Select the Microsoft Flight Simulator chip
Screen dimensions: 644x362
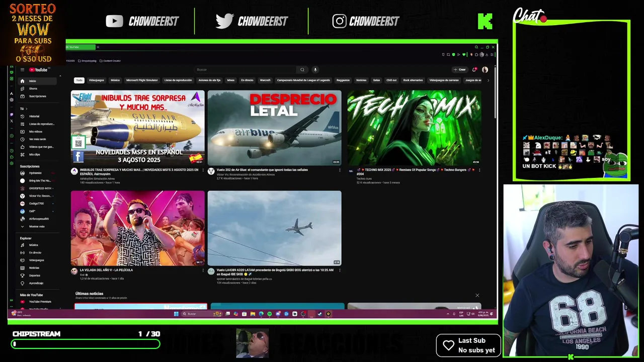[142, 80]
